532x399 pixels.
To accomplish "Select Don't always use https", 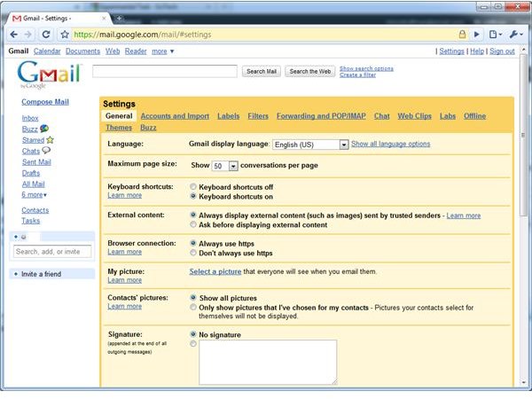I will coord(193,253).
